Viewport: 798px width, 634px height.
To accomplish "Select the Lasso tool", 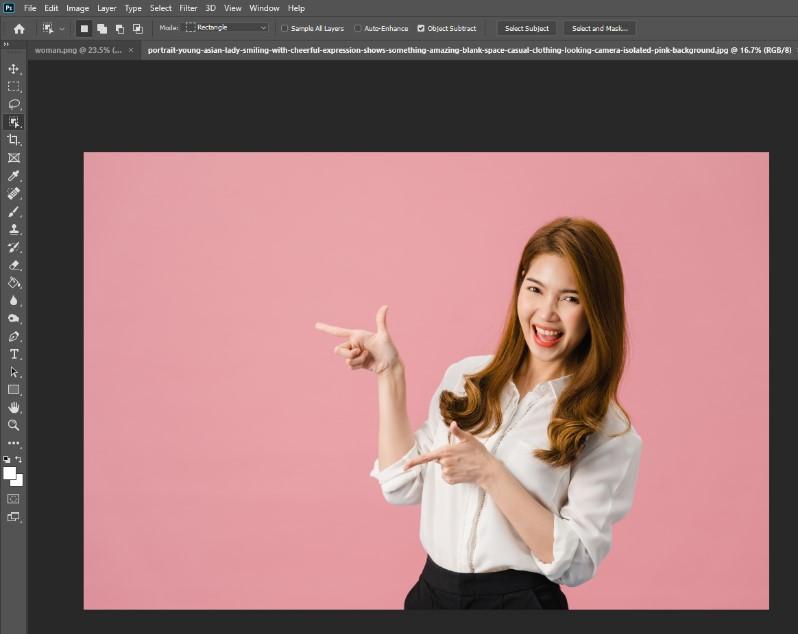I will 14,104.
